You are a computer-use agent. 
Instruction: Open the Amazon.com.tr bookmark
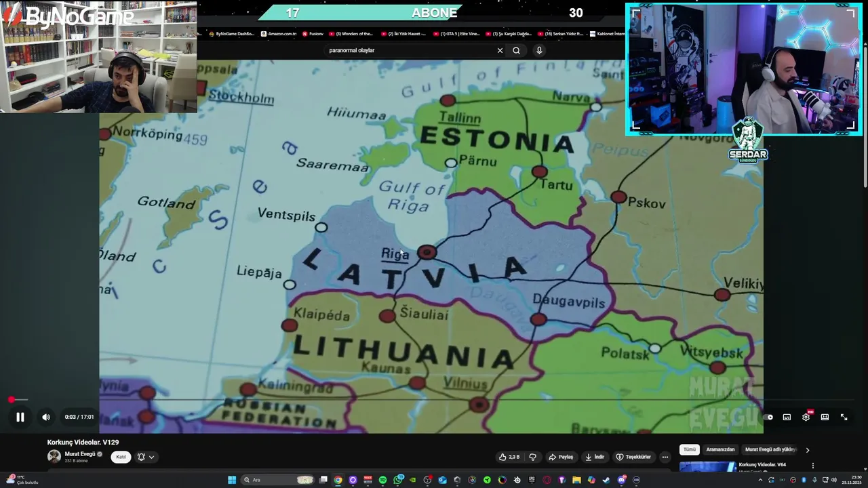click(279, 34)
